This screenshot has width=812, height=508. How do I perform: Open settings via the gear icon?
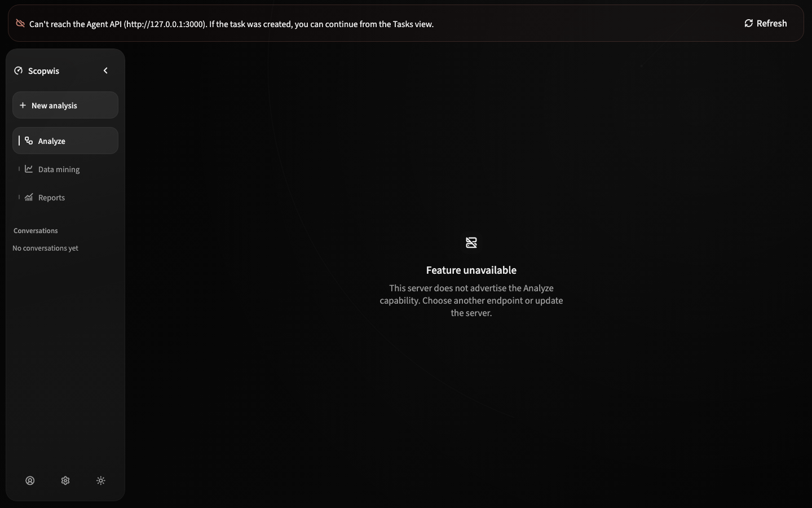point(65,480)
